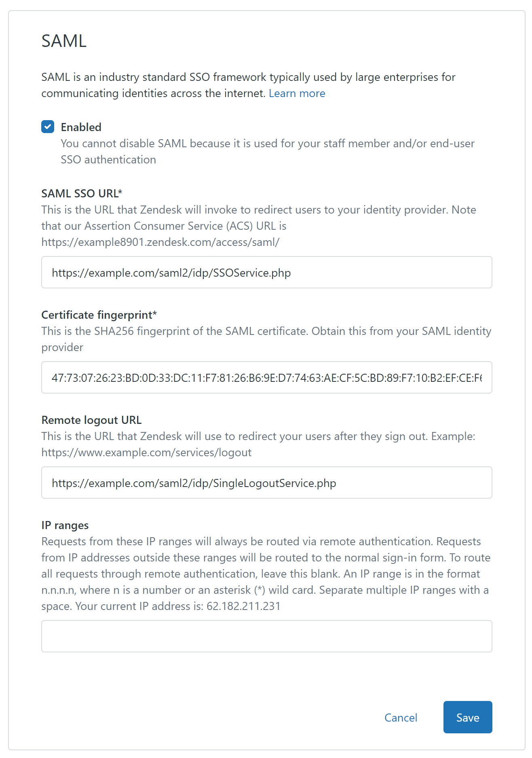Click the Remote logout URL label
Image resolution: width=532 pixels, height=758 pixels.
pos(91,420)
